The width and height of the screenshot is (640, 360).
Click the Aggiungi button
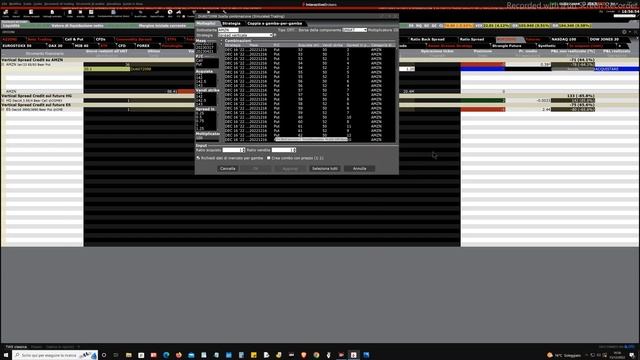(x=290, y=169)
